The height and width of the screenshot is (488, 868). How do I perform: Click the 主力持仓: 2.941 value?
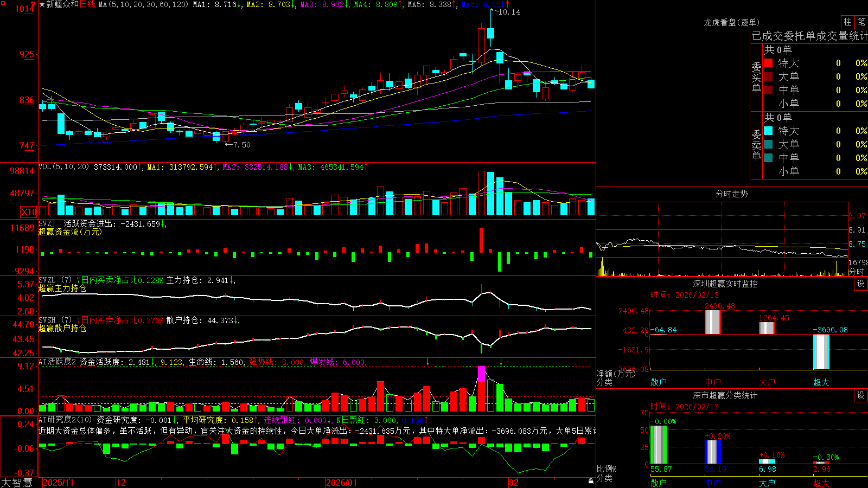[200, 280]
